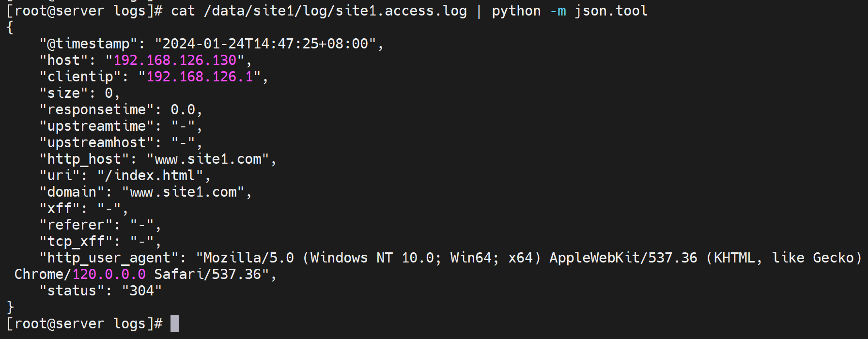Click the http_user_agent key name
The image size is (868, 339).
[x=108, y=258]
